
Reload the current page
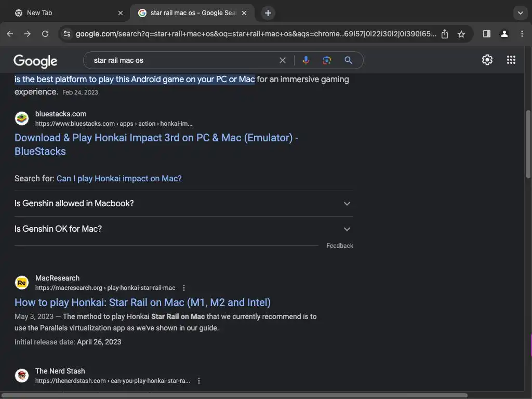pyautogui.click(x=45, y=34)
